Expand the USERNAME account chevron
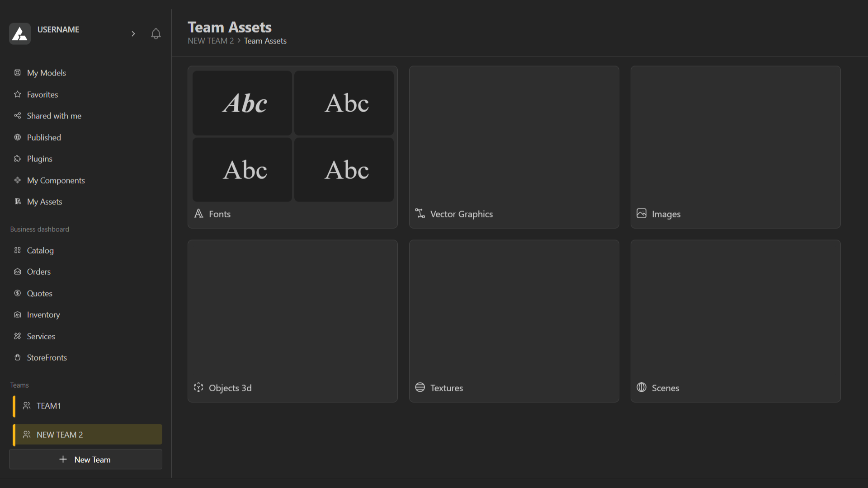The image size is (868, 488). pyautogui.click(x=133, y=34)
